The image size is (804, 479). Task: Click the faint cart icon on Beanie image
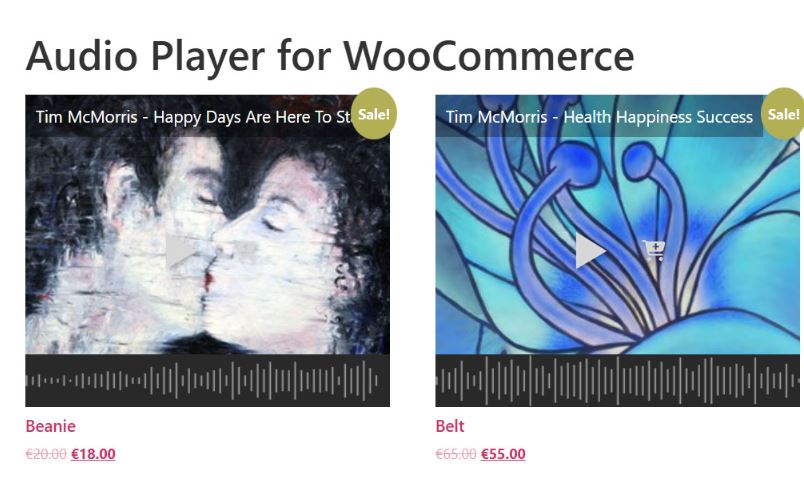[x=247, y=251]
